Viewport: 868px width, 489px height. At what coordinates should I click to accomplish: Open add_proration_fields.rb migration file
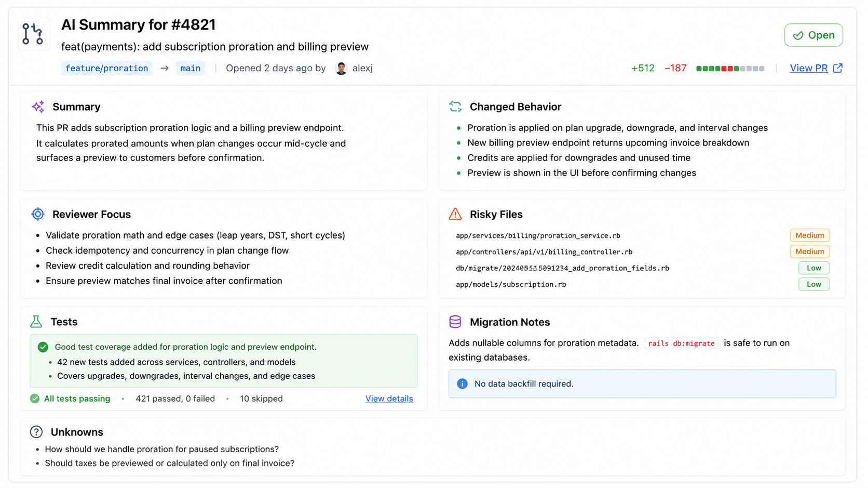pyautogui.click(x=562, y=268)
